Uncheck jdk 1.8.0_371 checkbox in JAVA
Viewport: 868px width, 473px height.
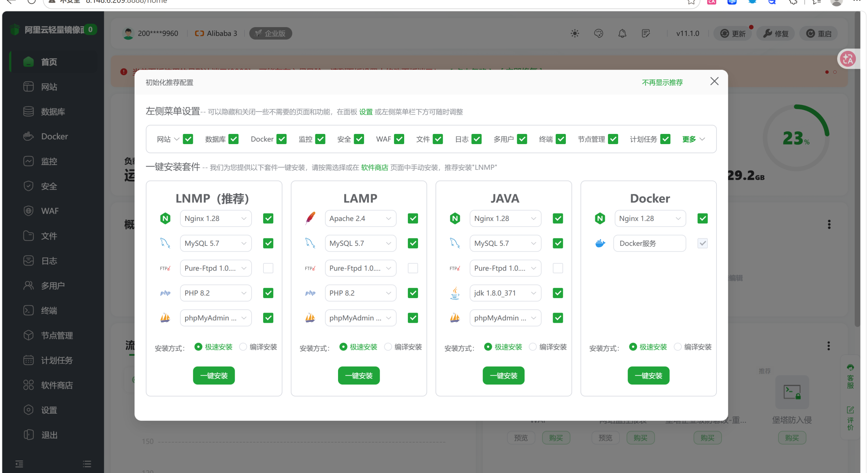558,293
